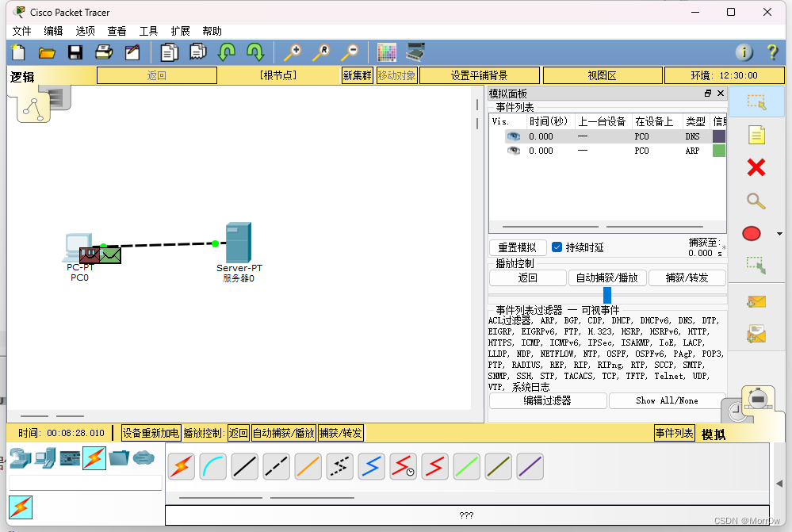Viewport: 792px width, 532px height.
Task: Pick the copper cross-over dashed cable
Action: click(277, 466)
